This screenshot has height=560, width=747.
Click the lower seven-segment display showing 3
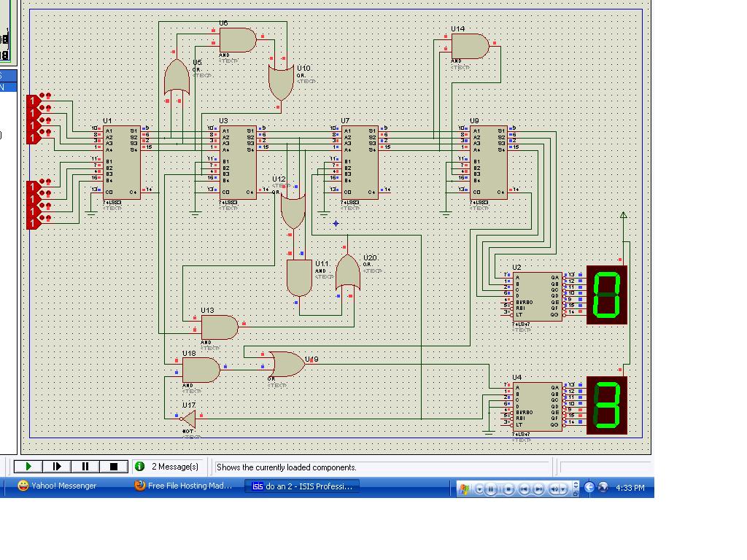click(x=607, y=405)
